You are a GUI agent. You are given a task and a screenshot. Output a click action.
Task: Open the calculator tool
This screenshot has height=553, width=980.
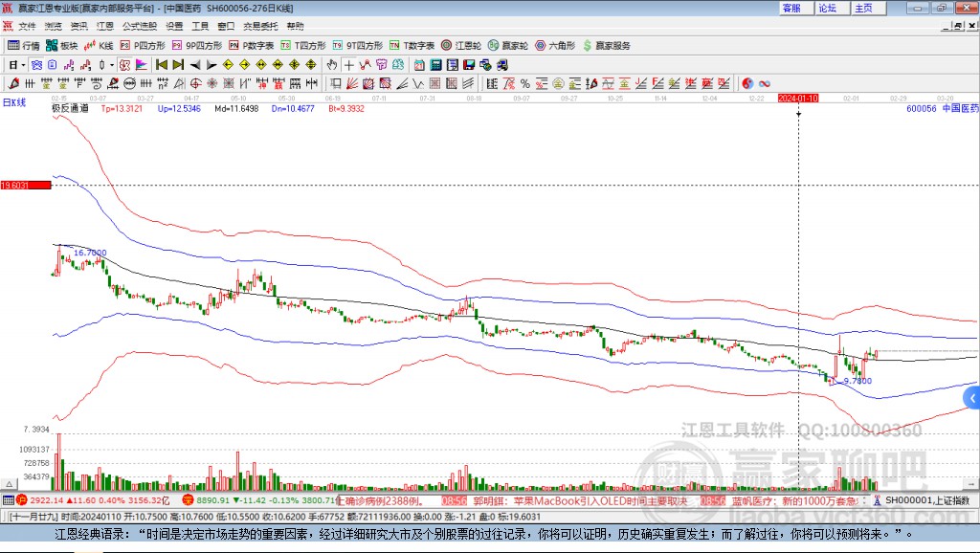pos(436,65)
